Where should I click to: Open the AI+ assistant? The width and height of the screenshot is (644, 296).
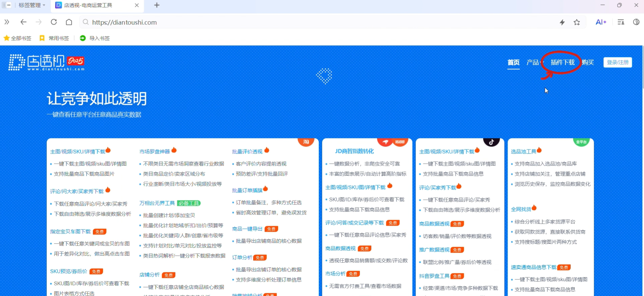click(x=601, y=22)
